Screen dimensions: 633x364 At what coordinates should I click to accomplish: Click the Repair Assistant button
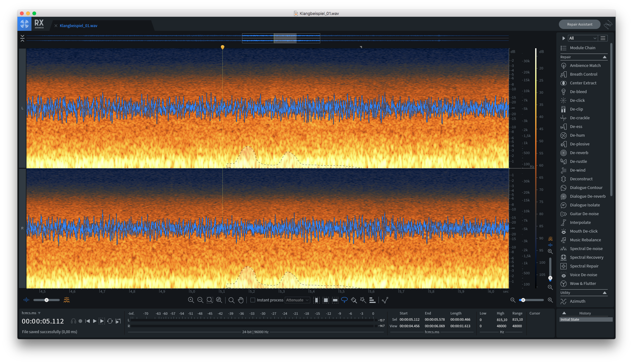tap(579, 24)
